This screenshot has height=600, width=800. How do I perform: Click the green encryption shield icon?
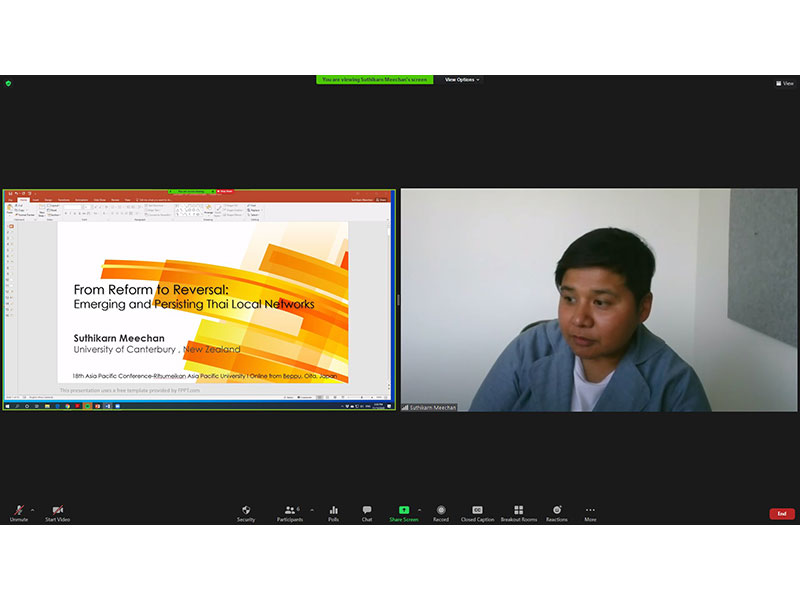tap(8, 83)
